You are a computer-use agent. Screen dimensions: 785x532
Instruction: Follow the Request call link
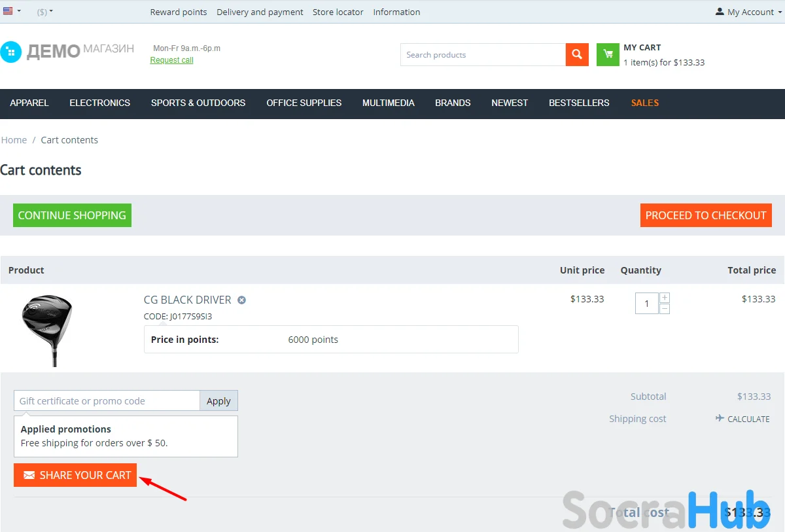click(171, 60)
